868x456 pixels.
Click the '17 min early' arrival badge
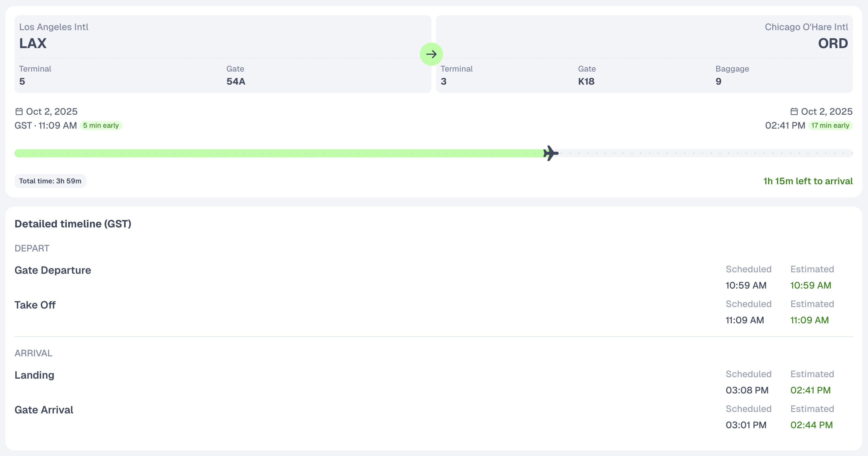[x=830, y=125]
